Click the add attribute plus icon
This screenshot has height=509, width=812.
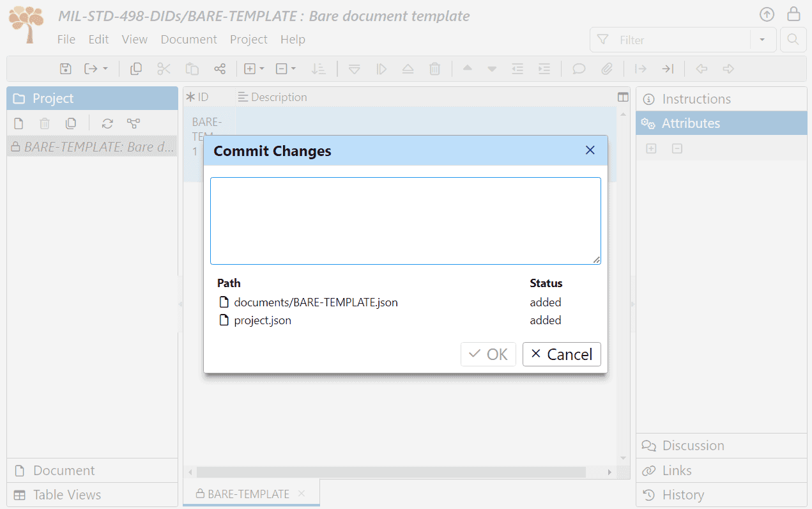pyautogui.click(x=651, y=148)
